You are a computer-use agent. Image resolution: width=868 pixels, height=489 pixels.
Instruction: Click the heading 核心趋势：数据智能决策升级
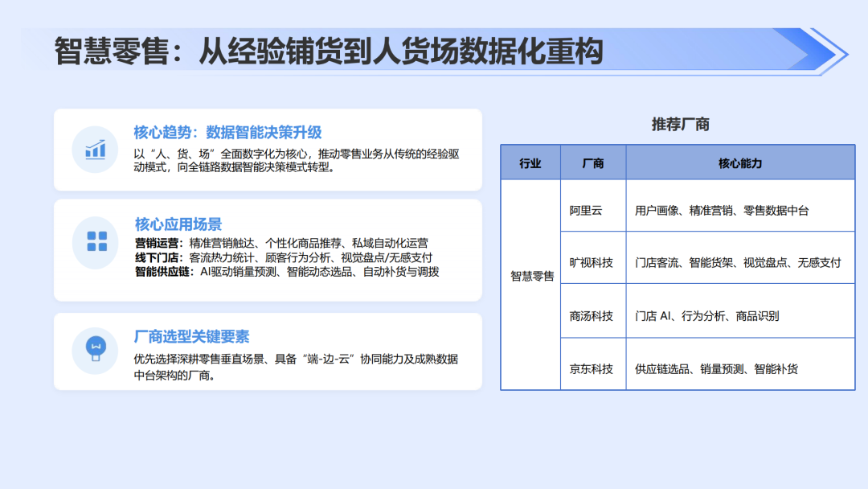click(227, 133)
